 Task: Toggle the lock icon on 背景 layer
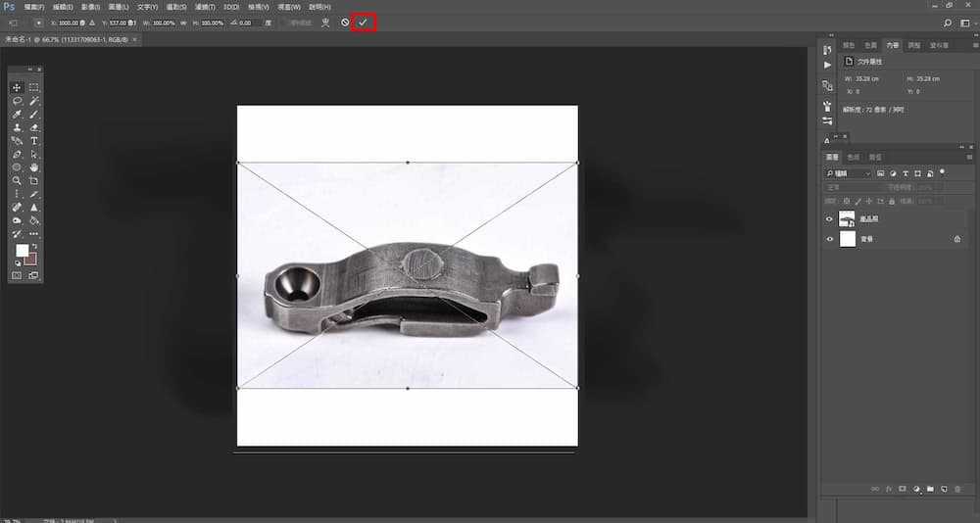(x=956, y=239)
